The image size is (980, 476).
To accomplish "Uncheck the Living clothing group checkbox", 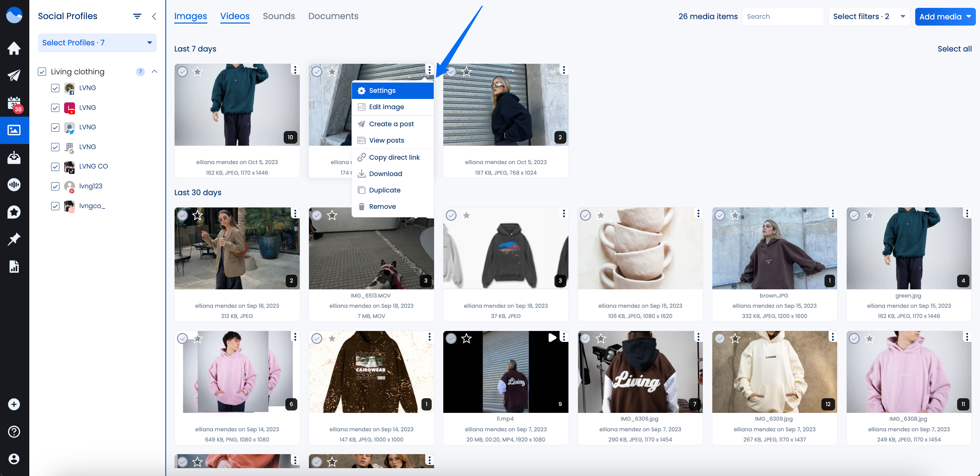I will 42,72.
